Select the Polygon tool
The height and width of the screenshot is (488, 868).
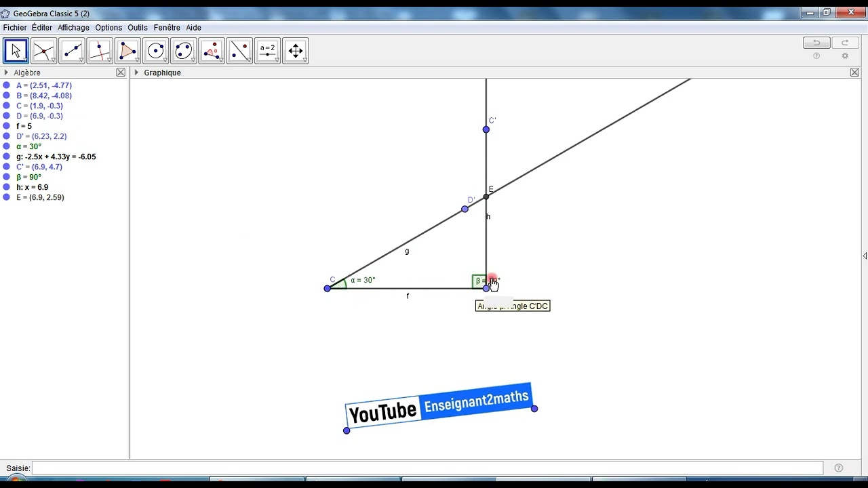127,51
